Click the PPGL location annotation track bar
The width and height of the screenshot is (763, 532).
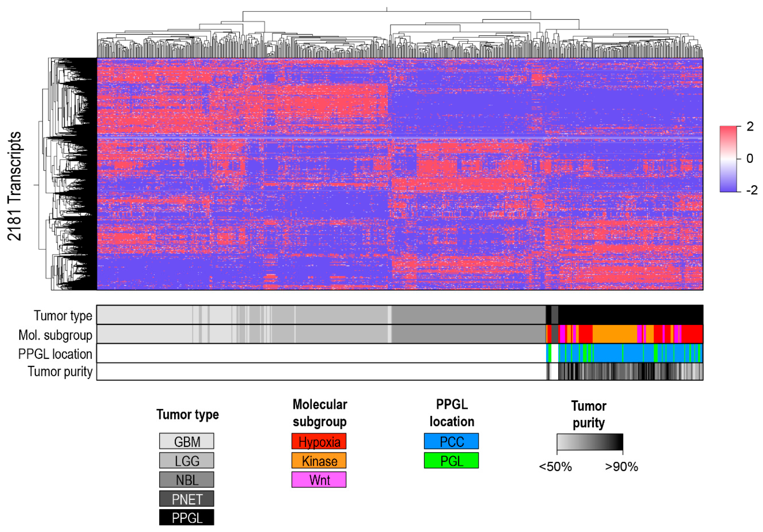pyautogui.click(x=400, y=353)
